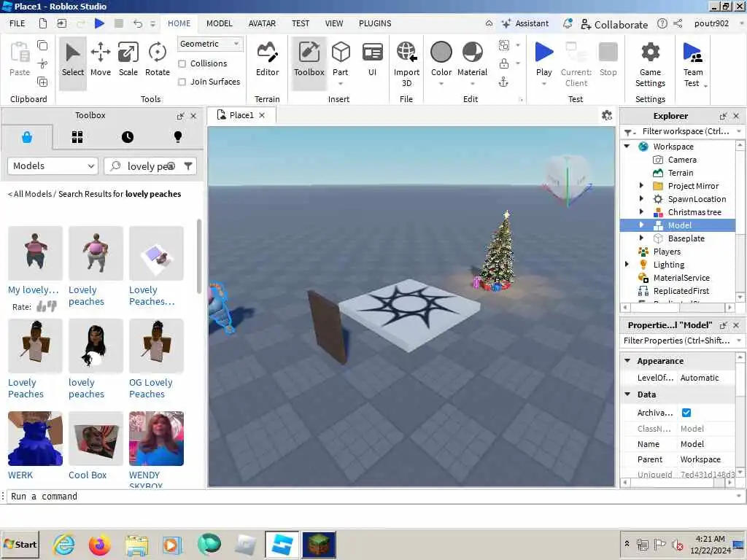Open viewport settings gear icon
The image size is (747, 560).
606,115
